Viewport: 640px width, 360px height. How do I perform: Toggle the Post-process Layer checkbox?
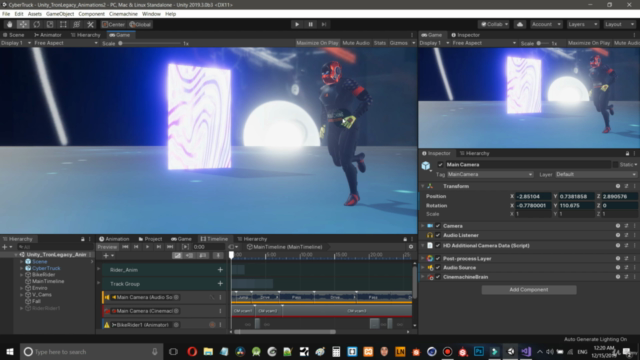(438, 259)
